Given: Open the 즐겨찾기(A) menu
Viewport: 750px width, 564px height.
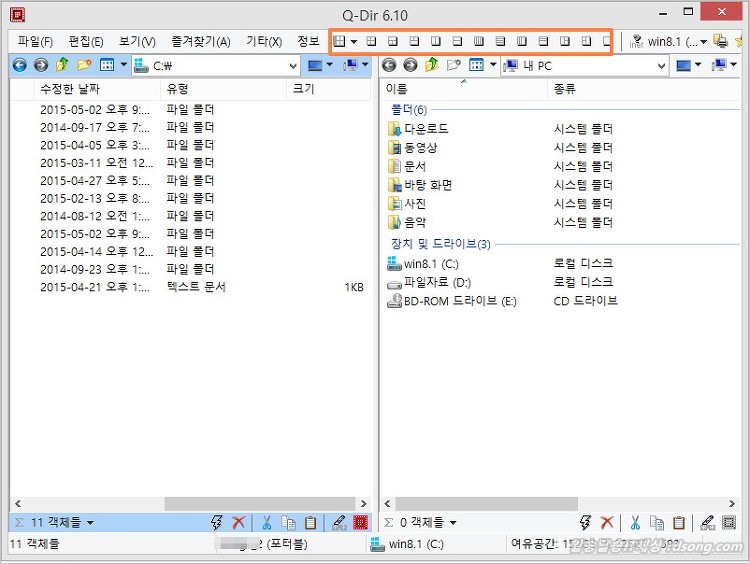Looking at the screenshot, I should 200,41.
